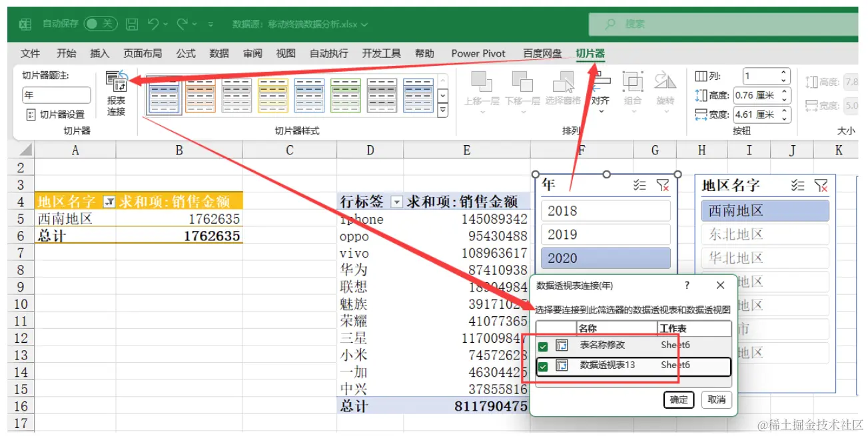868x436 pixels.
Task: Clear filter in 年 slicer
Action: pos(662,186)
